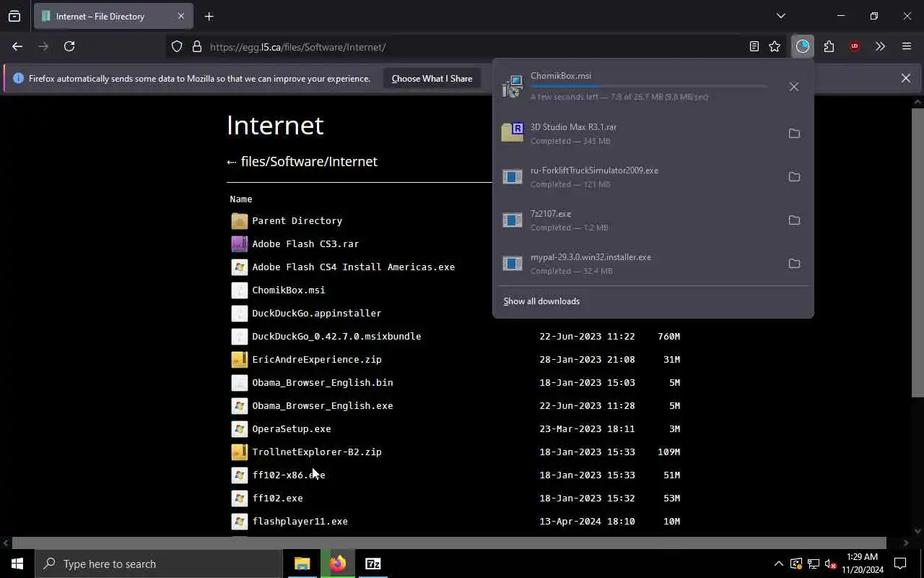The width and height of the screenshot is (924, 578).
Task: Open tracking protection shield icon
Action: 177,47
